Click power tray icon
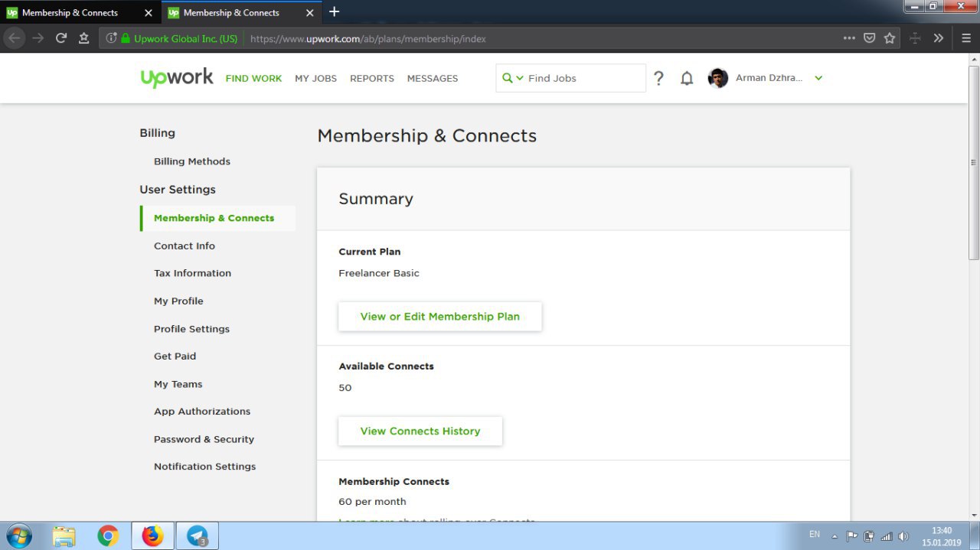The height and width of the screenshot is (550, 980). coord(869,536)
